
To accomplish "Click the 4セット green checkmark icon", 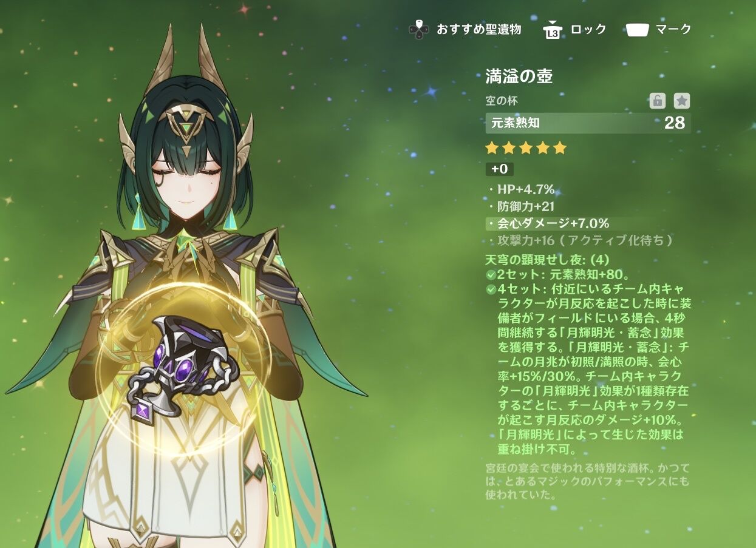I will coord(491,289).
